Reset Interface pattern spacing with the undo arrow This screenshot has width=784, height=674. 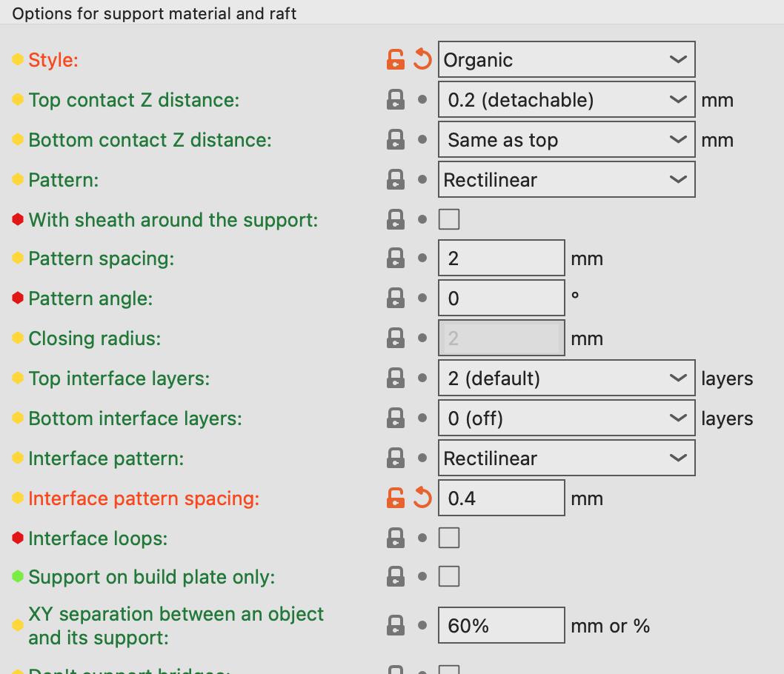(x=422, y=498)
